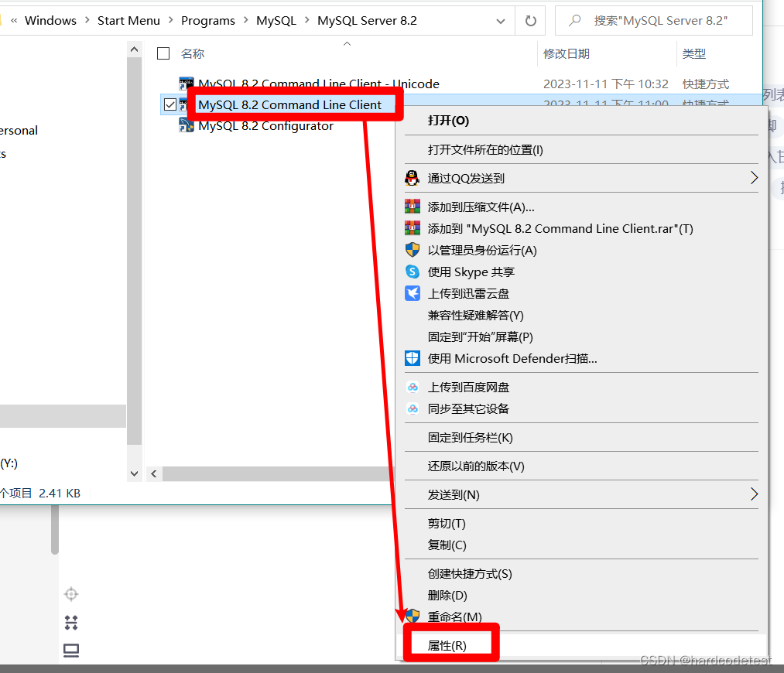Go to Start Menu in breadcrumb path
784x673 pixels.
pyautogui.click(x=128, y=20)
